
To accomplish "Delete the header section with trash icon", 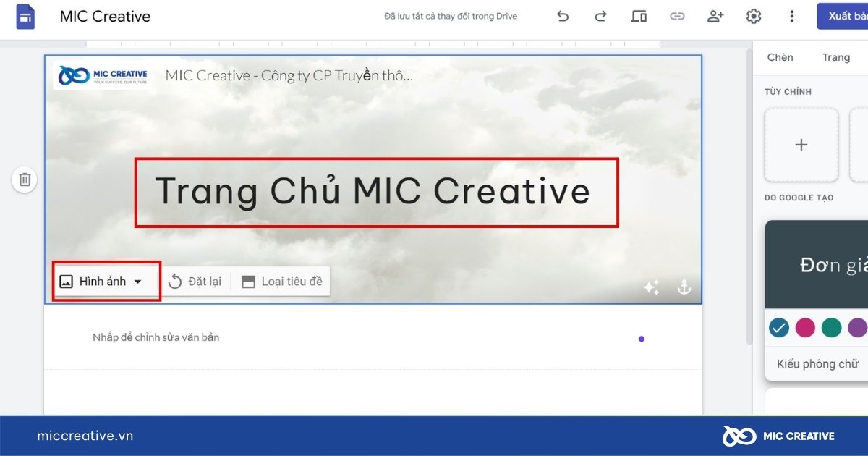I will (25, 180).
